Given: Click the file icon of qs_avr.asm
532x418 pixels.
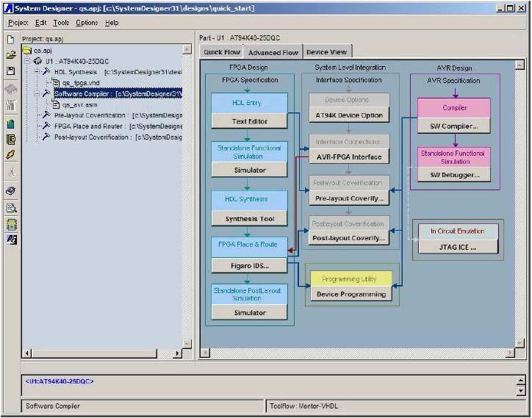Looking at the screenshot, I should pos(56,104).
